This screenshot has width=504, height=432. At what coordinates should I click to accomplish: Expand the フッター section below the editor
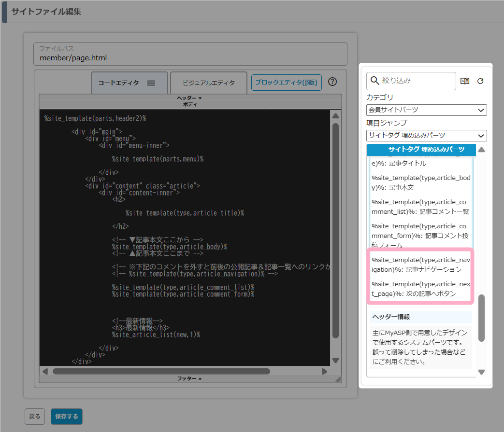pyautogui.click(x=189, y=379)
